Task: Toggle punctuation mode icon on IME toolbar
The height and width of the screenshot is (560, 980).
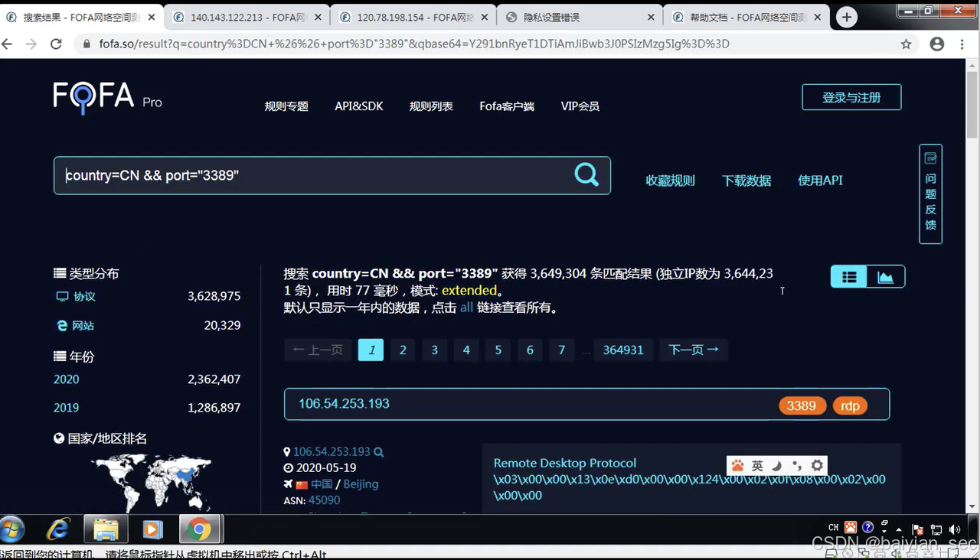Action: tap(797, 465)
